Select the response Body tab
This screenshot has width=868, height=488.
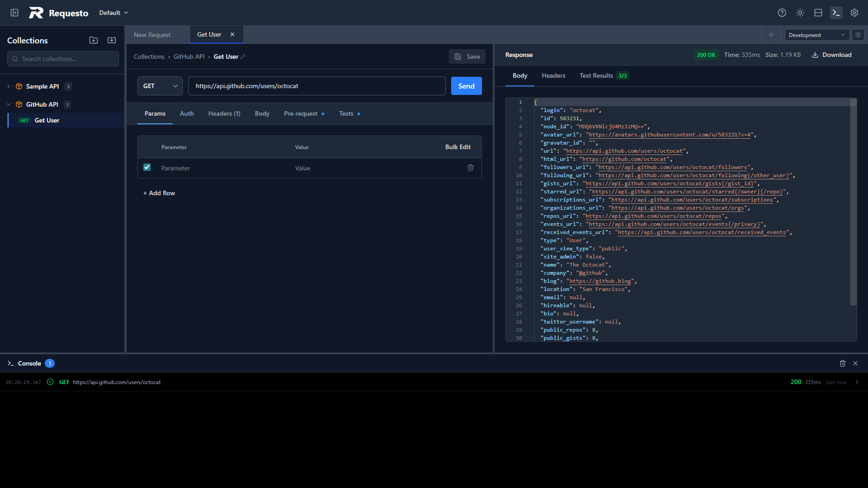(520, 75)
